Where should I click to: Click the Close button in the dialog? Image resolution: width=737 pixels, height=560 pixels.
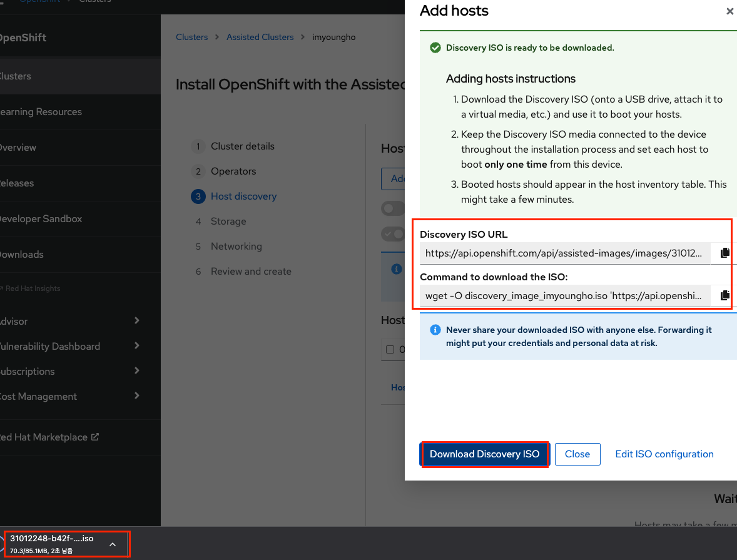coord(577,454)
